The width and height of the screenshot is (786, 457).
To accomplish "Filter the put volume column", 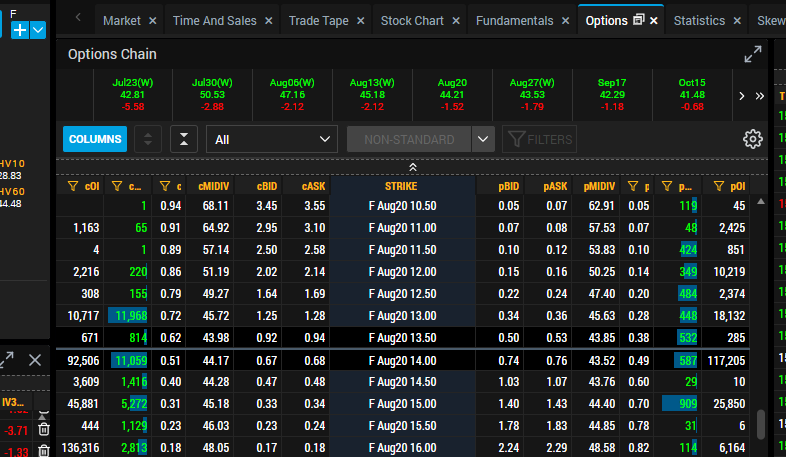I will (x=667, y=186).
